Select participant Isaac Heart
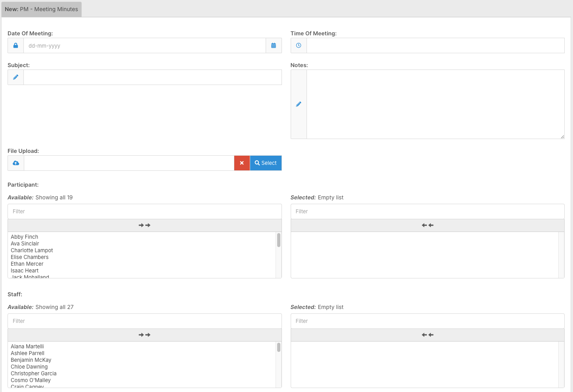Image resolution: width=573 pixels, height=392 pixels. point(25,271)
